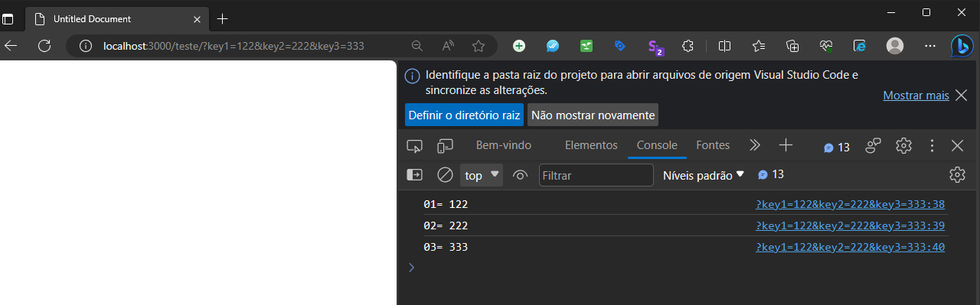The height and width of the screenshot is (305, 980).
Task: Click the 13 issues counter in console bar
Action: (x=771, y=174)
